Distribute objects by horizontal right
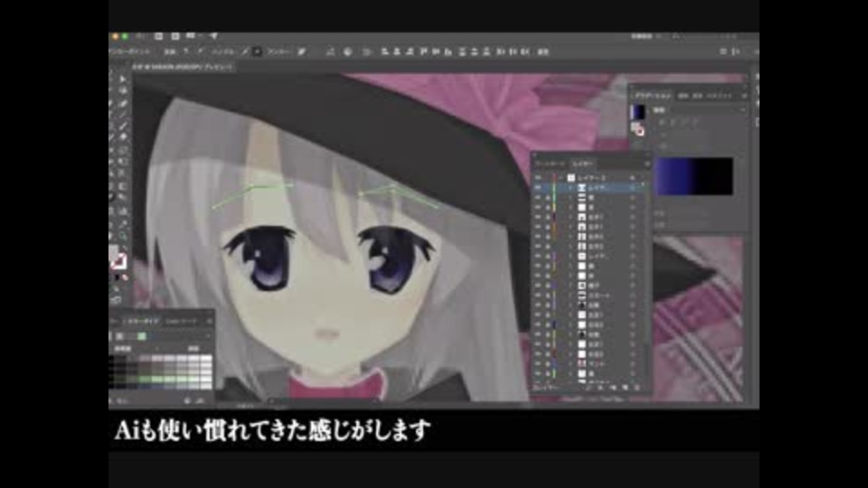This screenshot has height=488, width=868. 524,52
